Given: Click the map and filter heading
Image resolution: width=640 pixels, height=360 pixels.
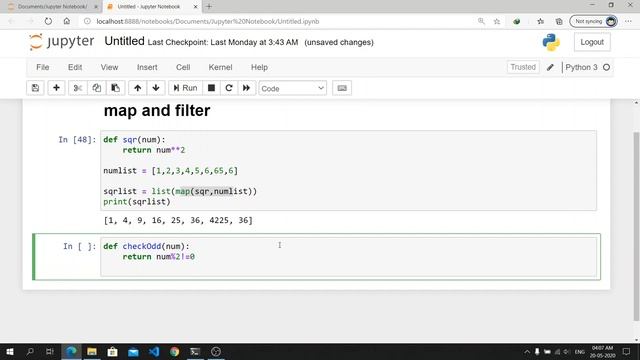Looking at the screenshot, I should 157,111.
